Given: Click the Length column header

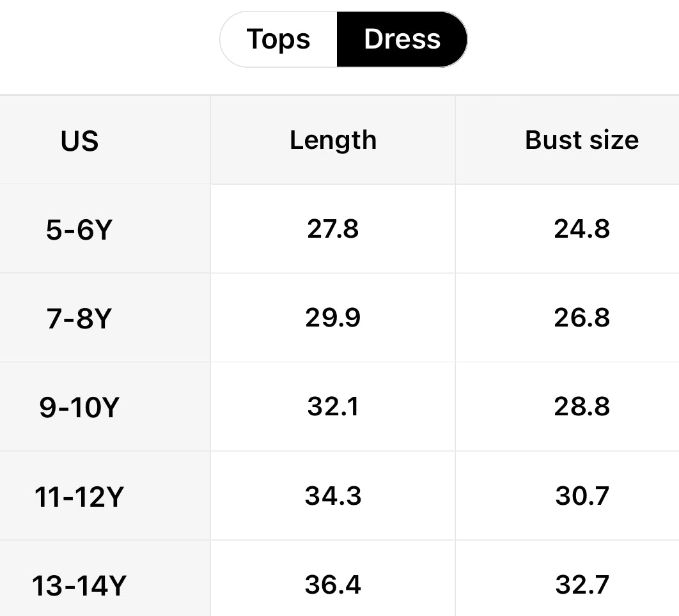Looking at the screenshot, I should coord(332,139).
